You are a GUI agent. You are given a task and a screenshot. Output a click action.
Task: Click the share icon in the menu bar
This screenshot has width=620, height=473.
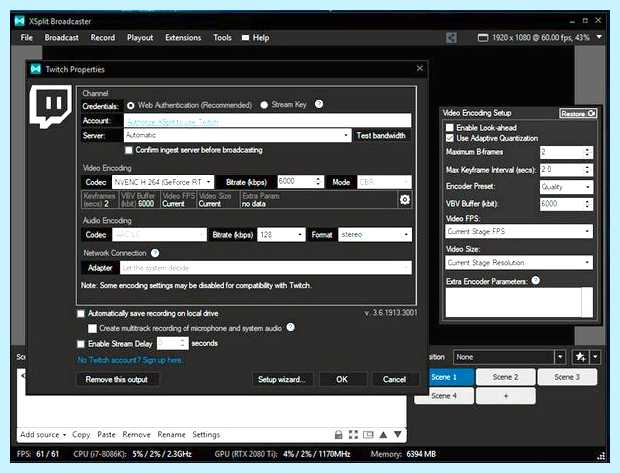pos(451,38)
